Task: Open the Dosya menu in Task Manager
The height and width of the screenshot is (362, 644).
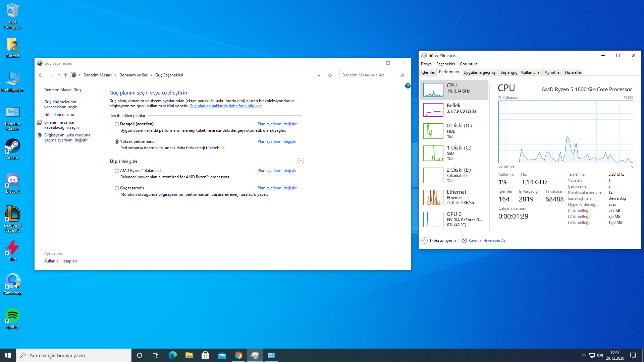Action: click(426, 64)
